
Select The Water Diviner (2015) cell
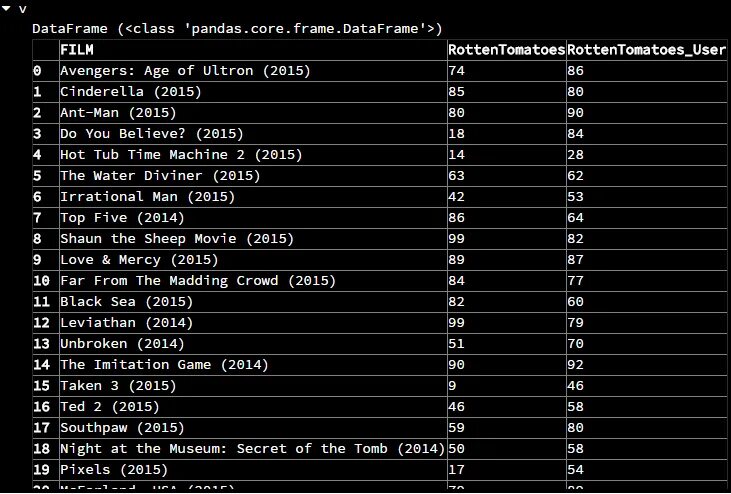[x=253, y=176]
